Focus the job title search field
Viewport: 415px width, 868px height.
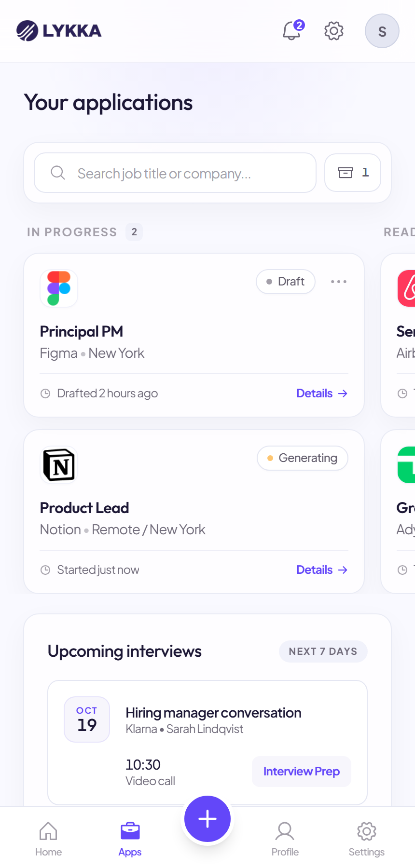tap(175, 173)
